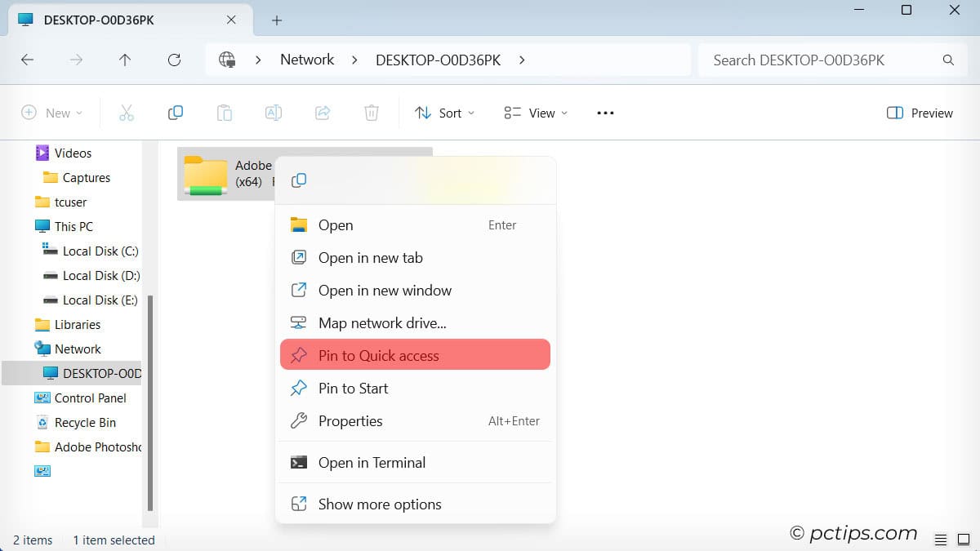Click the Paste toolbar icon
980x551 pixels.
click(x=225, y=113)
